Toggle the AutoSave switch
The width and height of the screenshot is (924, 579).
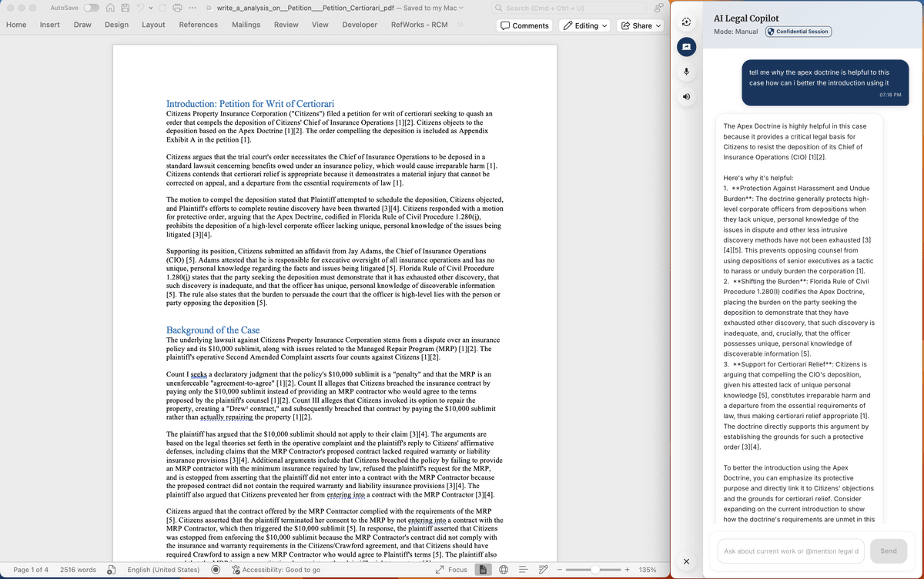[92, 8]
